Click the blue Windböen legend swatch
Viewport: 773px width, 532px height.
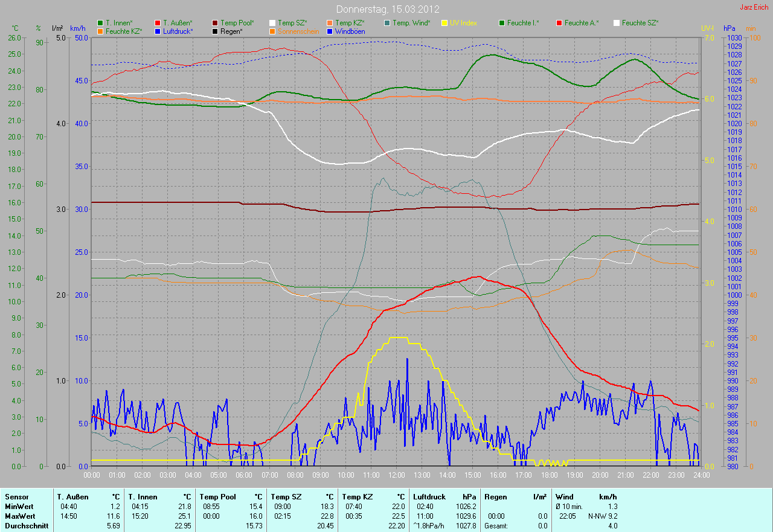point(330,31)
